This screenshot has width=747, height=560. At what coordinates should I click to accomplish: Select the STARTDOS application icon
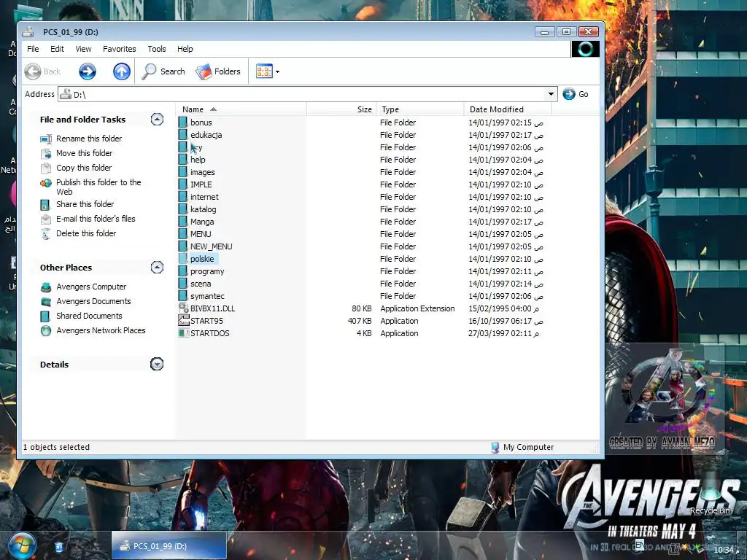(183, 332)
